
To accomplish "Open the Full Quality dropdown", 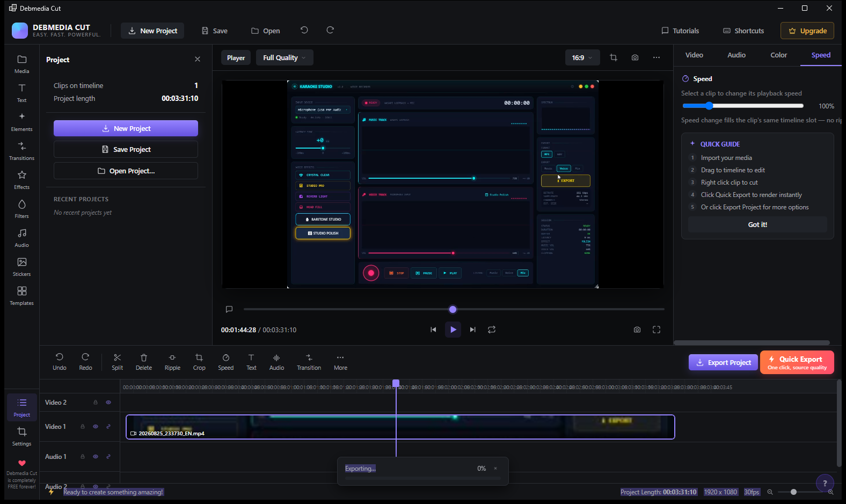I will pos(285,57).
